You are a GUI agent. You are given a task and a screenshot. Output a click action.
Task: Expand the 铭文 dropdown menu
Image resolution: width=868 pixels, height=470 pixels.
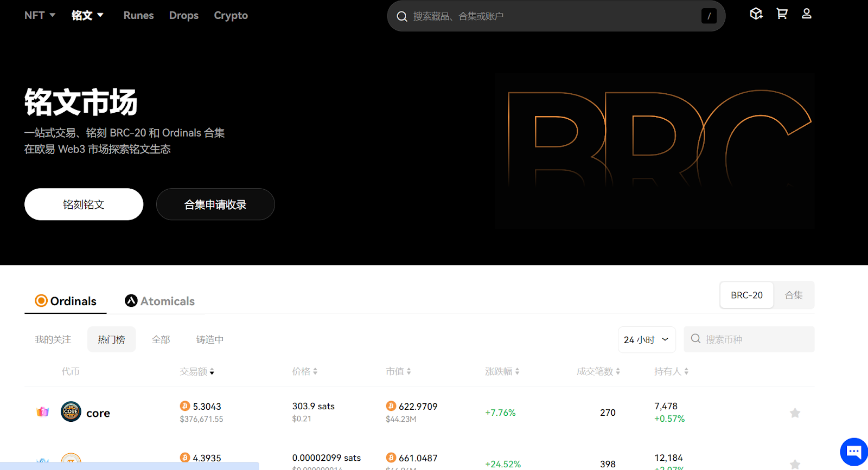click(x=87, y=15)
